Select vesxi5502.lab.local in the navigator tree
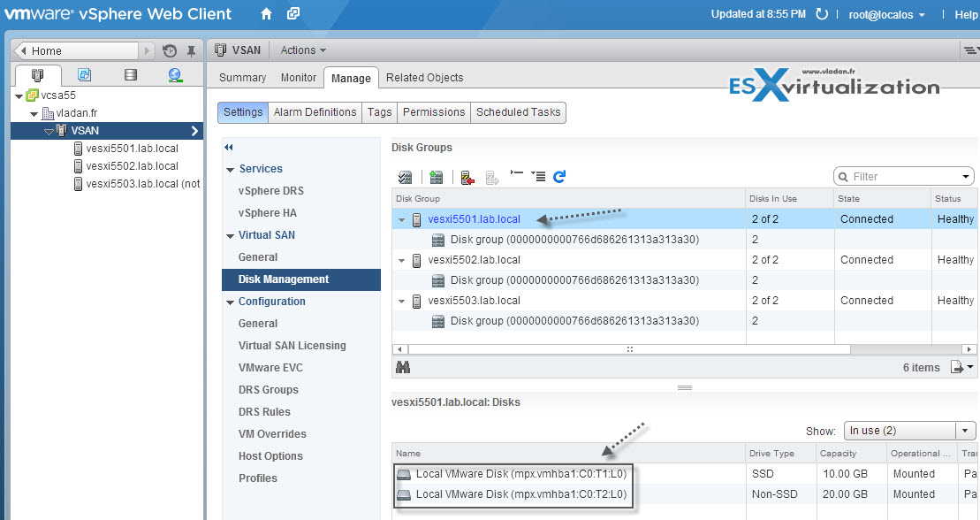Screen dimensions: 980x520 tap(132, 166)
